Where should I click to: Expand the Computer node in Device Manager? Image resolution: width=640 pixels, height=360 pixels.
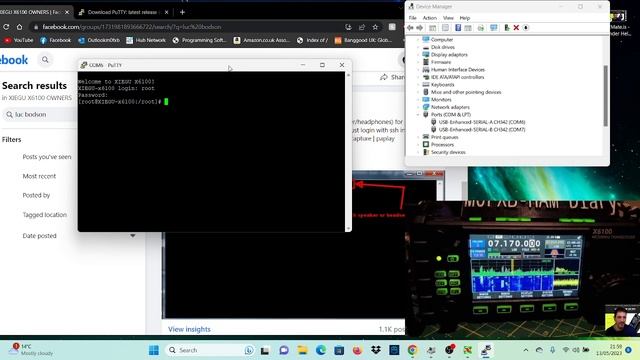(x=418, y=40)
